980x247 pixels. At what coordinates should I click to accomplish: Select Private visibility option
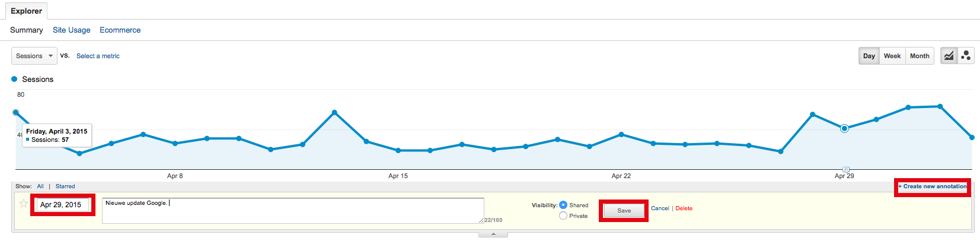click(563, 216)
